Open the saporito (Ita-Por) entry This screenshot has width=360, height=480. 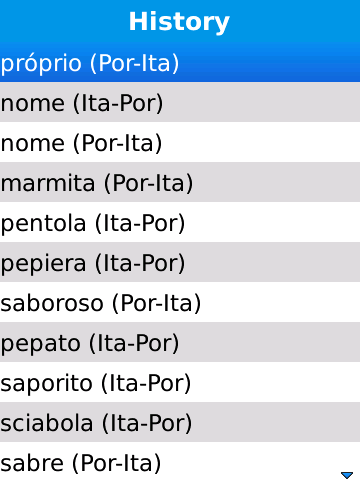180,382
